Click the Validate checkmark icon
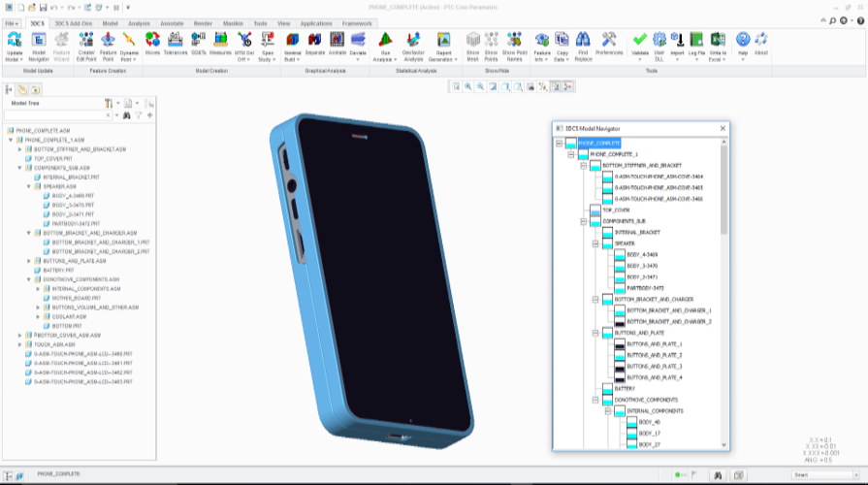Viewport: 868px width, 485px height. (x=640, y=40)
